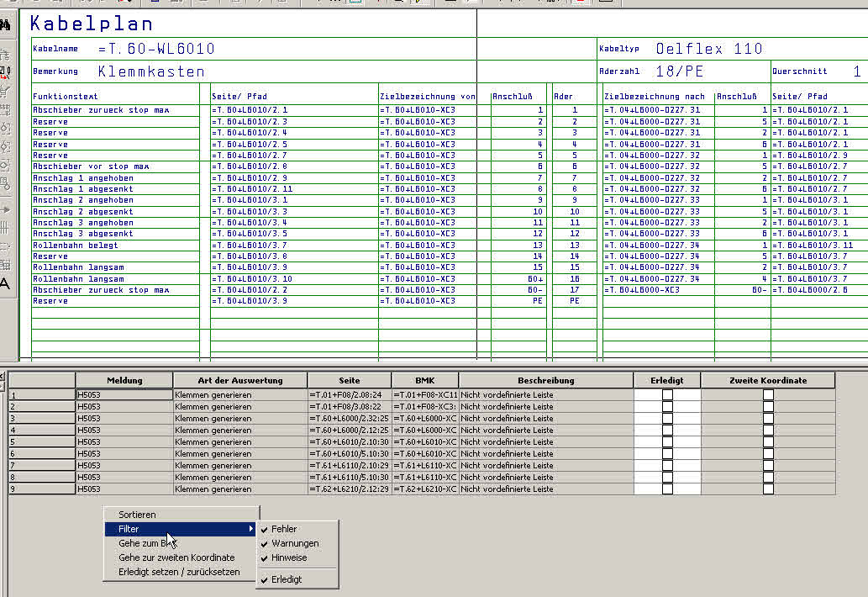Click the Aderzahl value 18/PE
This screenshot has width=868, height=597.
click(679, 71)
